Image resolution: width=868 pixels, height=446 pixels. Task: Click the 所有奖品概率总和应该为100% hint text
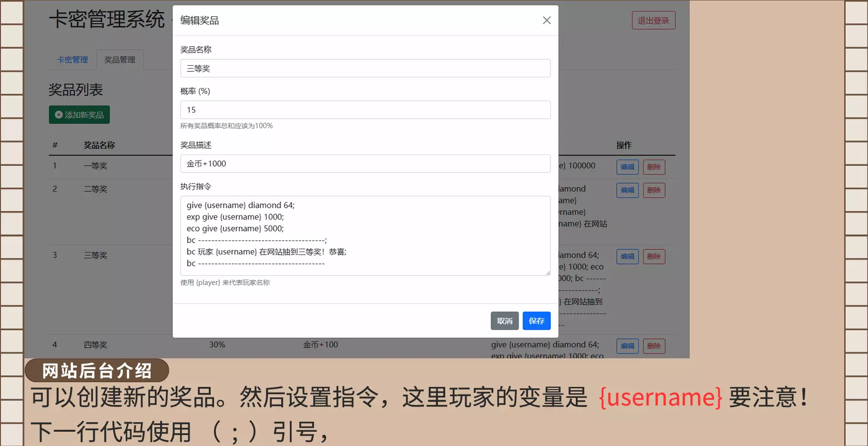[226, 126]
